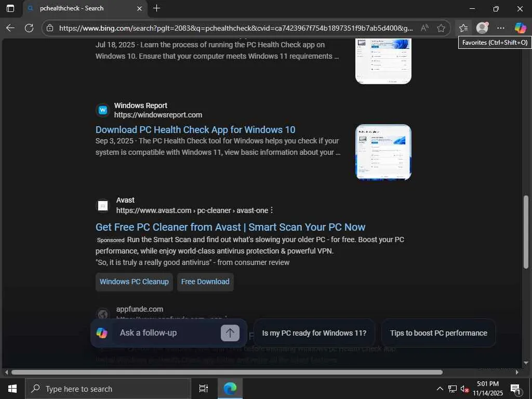The width and height of the screenshot is (532, 399).
Task: Click the address bar URL field
Action: (x=236, y=28)
